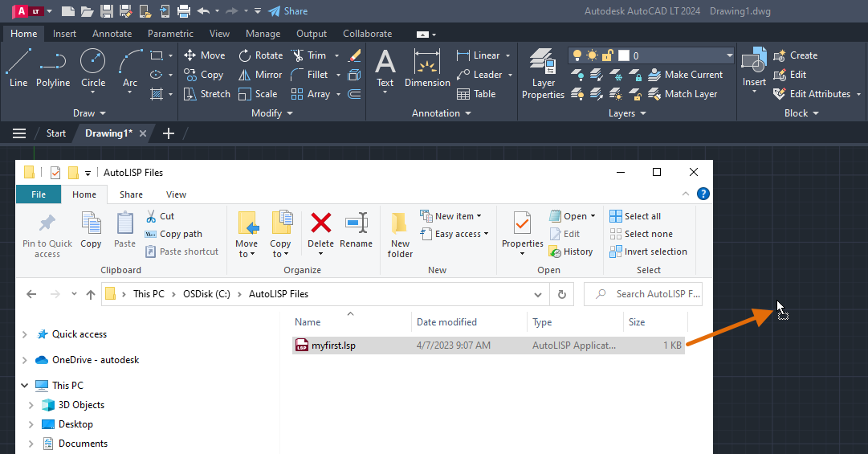Choose the Mirror tool

click(x=260, y=75)
